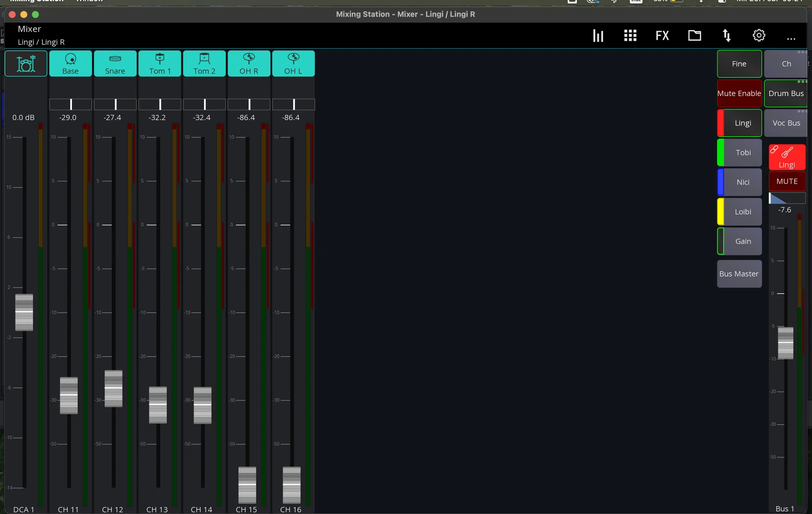Select the Snare channel strip header
The image size is (812, 514).
(115, 64)
